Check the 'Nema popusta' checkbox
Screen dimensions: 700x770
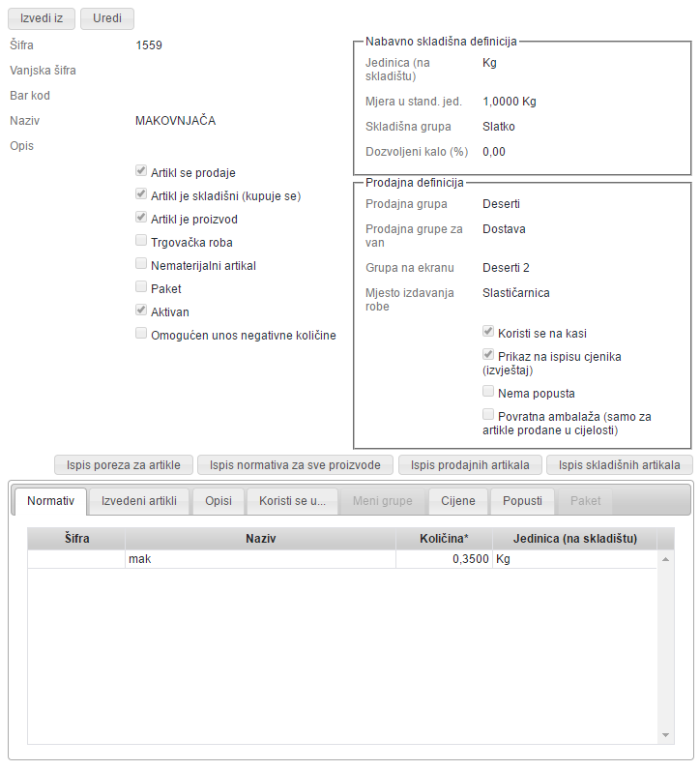tap(488, 392)
